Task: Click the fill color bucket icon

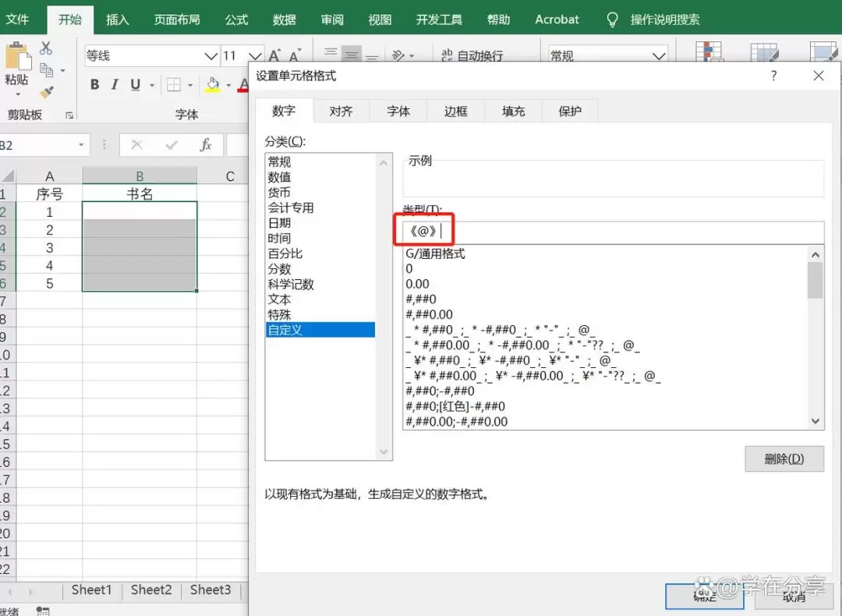Action: pyautogui.click(x=213, y=84)
